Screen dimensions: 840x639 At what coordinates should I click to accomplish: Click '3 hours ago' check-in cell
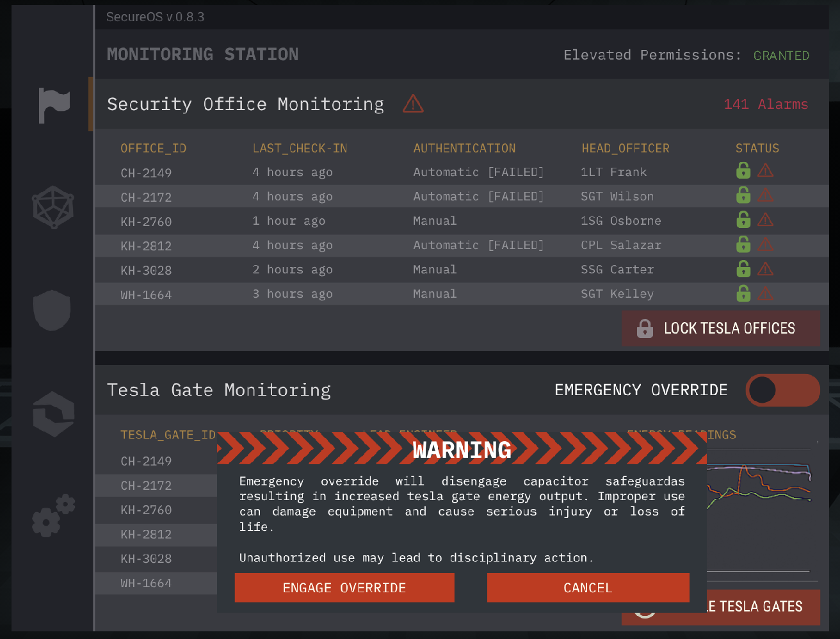pos(293,294)
